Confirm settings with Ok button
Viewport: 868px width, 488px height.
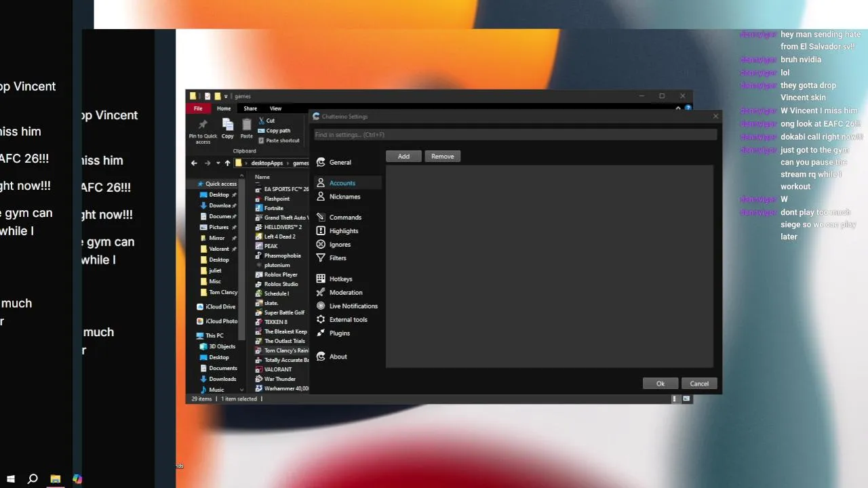click(x=660, y=384)
